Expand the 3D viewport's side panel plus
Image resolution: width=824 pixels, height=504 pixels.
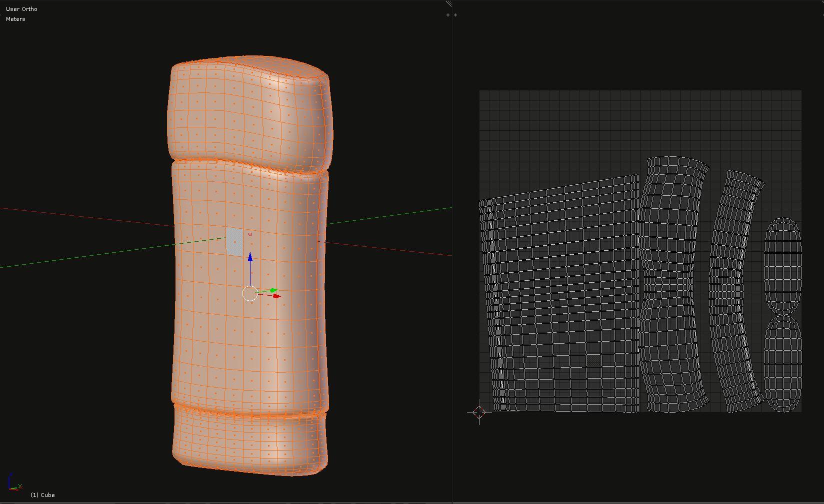447,15
